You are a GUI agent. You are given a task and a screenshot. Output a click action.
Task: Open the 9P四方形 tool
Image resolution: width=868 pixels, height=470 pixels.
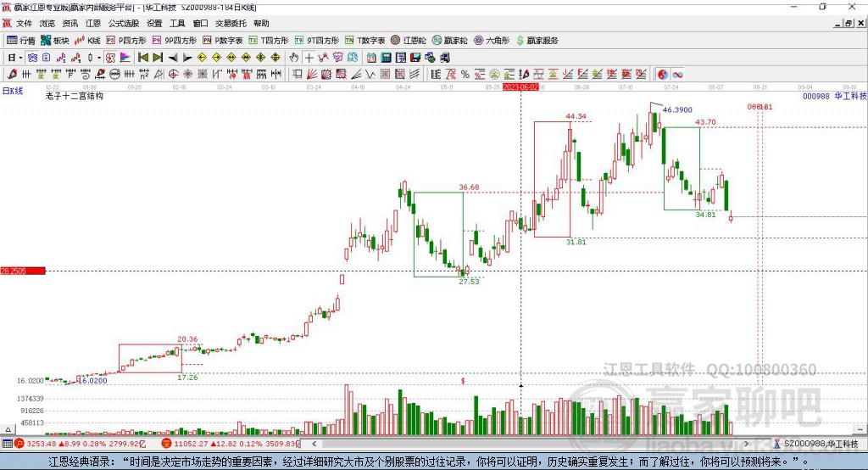[x=175, y=41]
